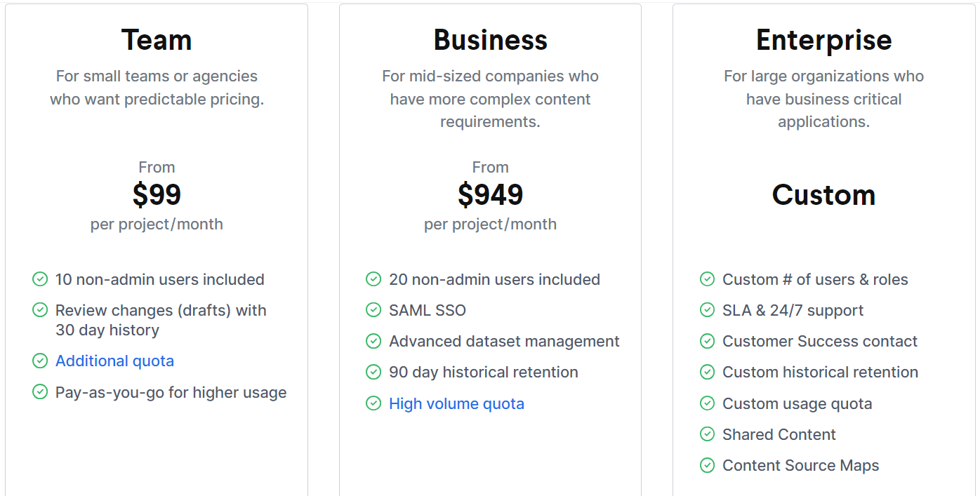Click the $949 Business price

tap(490, 194)
